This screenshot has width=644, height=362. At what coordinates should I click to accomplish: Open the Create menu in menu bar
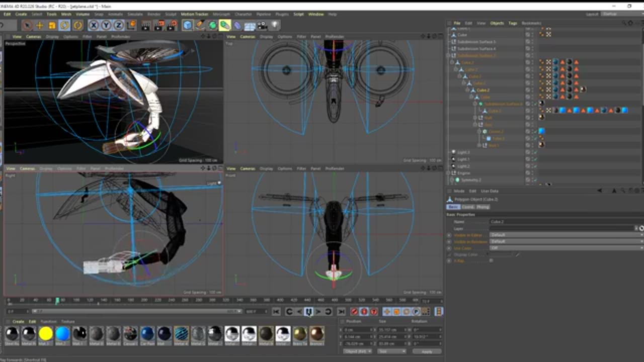pyautogui.click(x=21, y=14)
